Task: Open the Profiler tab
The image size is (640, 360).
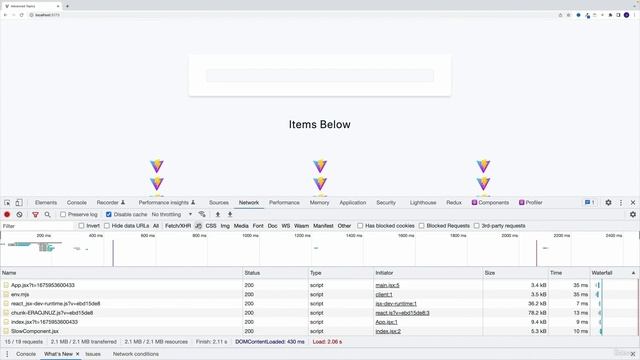Action: [x=531, y=202]
